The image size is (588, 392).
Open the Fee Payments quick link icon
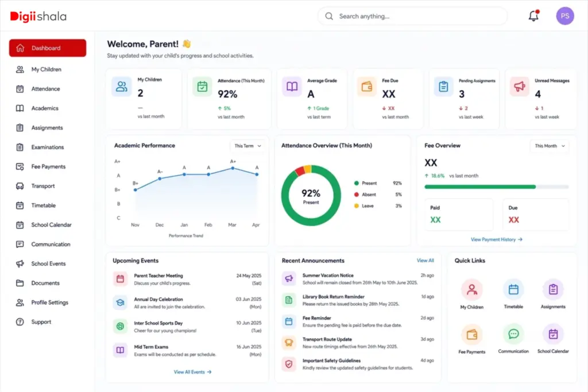point(472,334)
